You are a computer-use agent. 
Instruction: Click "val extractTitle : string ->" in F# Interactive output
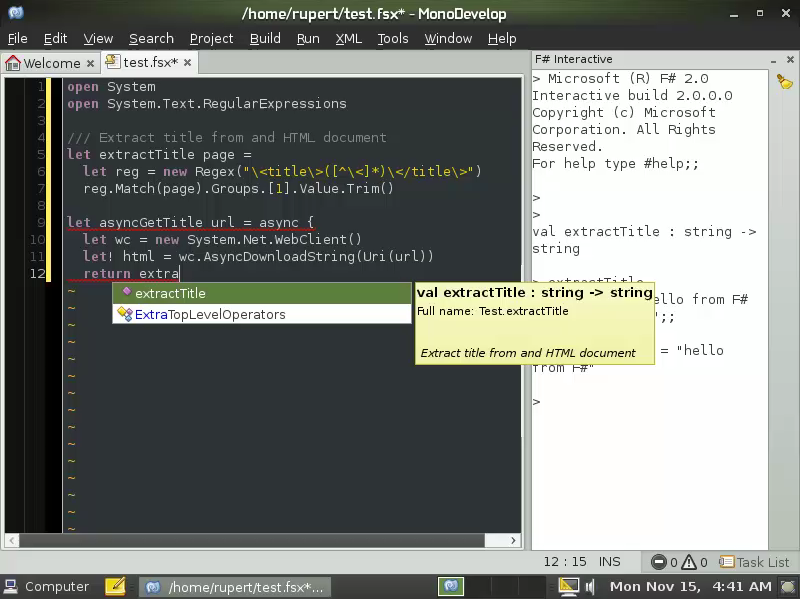coord(644,231)
